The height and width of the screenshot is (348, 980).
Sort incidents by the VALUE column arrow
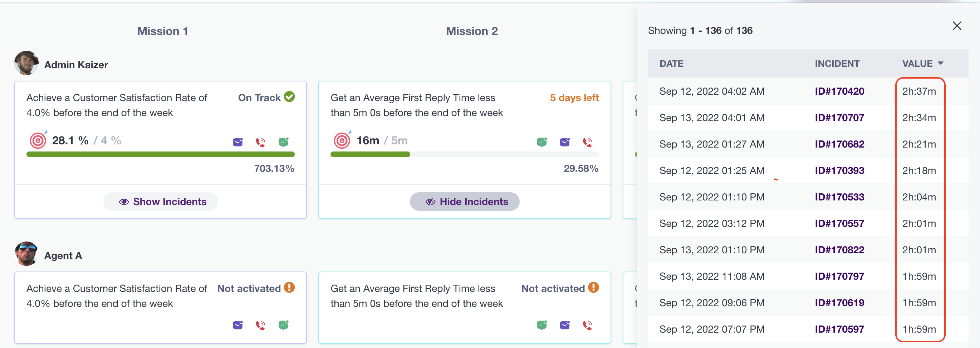(940, 64)
